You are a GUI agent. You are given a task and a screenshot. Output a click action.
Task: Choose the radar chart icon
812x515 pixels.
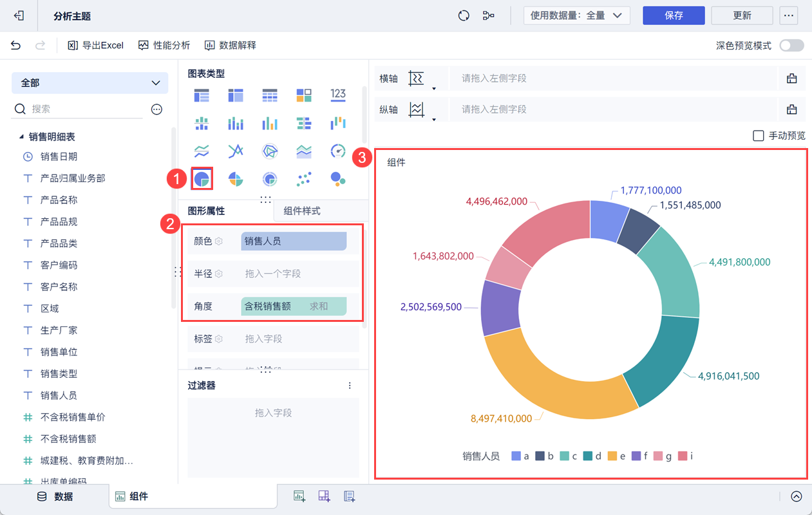pos(270,151)
